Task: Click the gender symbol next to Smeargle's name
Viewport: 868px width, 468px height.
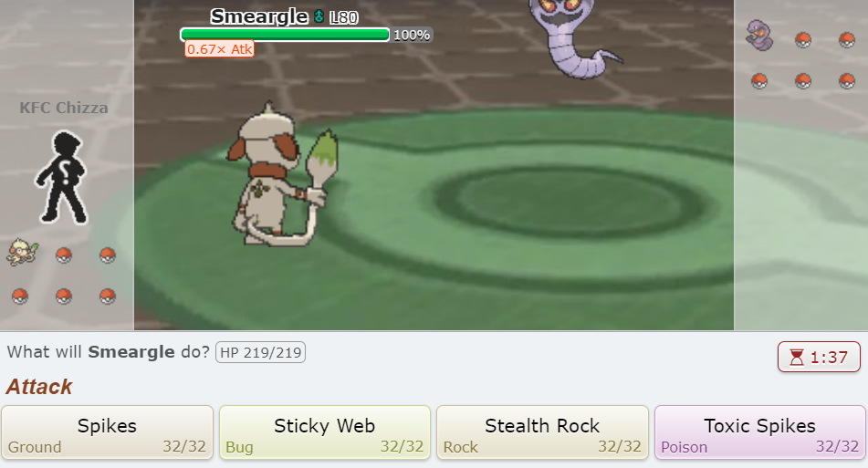Action: pos(319,16)
